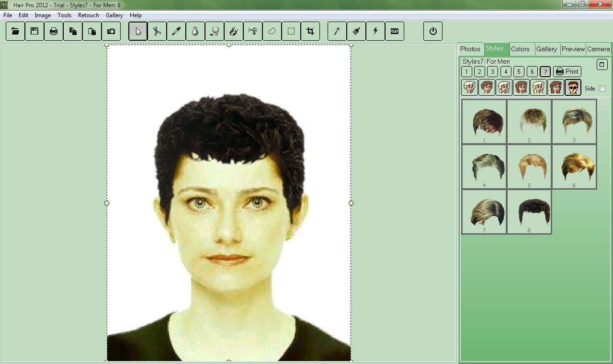This screenshot has width=613, height=364.
Task: Apply hairstyle thumbnail 7
Action: (x=484, y=212)
